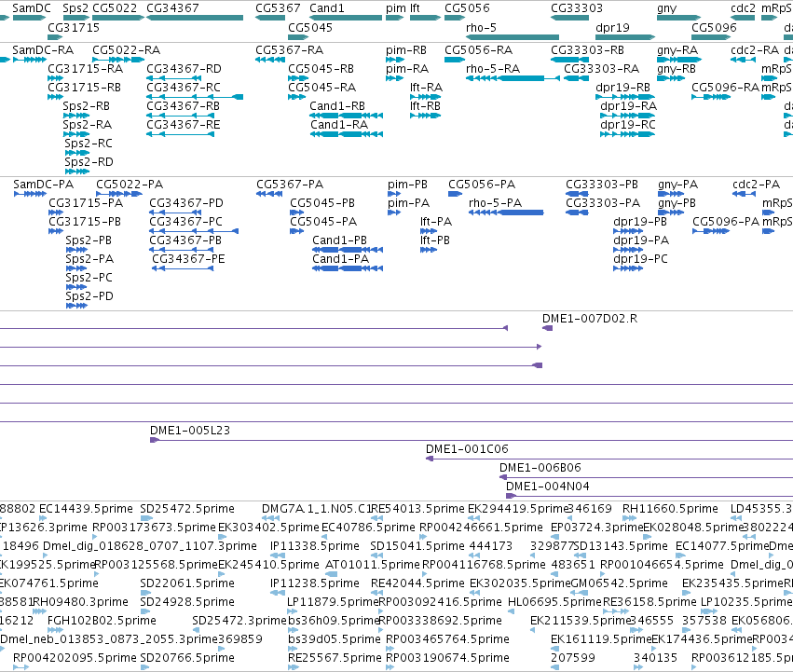
Task: Click the EC14077.5prime label
Action: pyautogui.click(x=721, y=546)
